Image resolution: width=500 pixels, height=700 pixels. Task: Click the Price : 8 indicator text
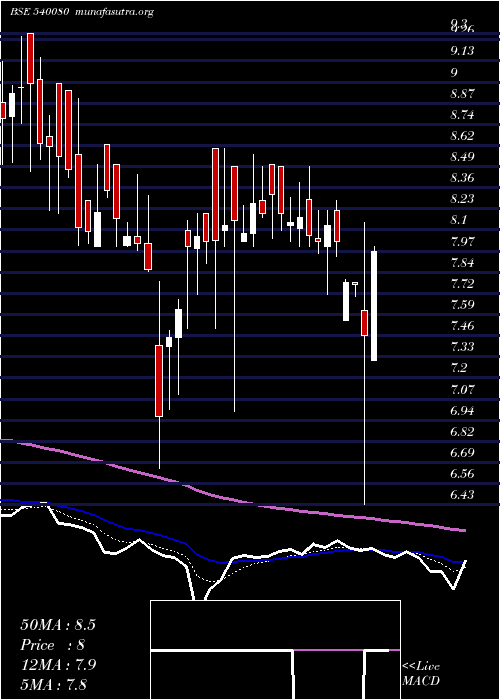53,645
